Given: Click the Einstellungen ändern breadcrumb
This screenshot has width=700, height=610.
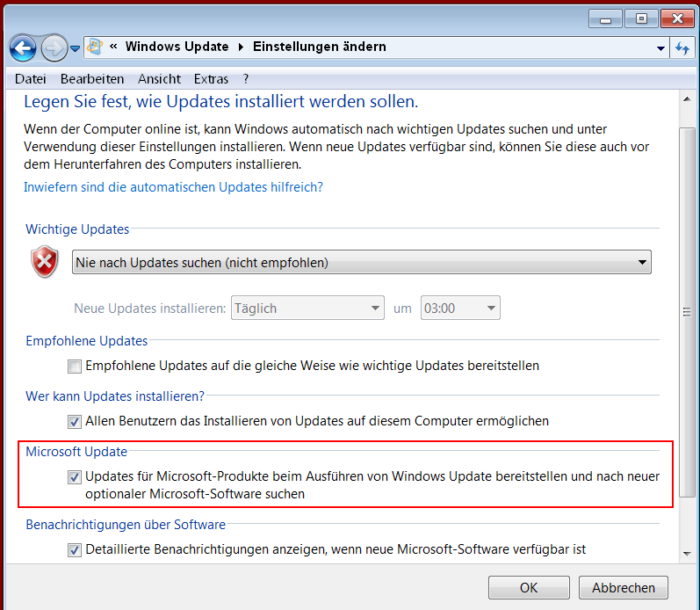Looking at the screenshot, I should pyautogui.click(x=319, y=47).
